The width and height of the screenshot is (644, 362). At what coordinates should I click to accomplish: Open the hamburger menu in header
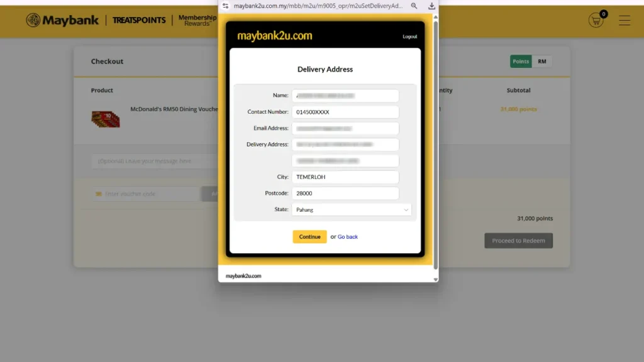[x=625, y=20]
